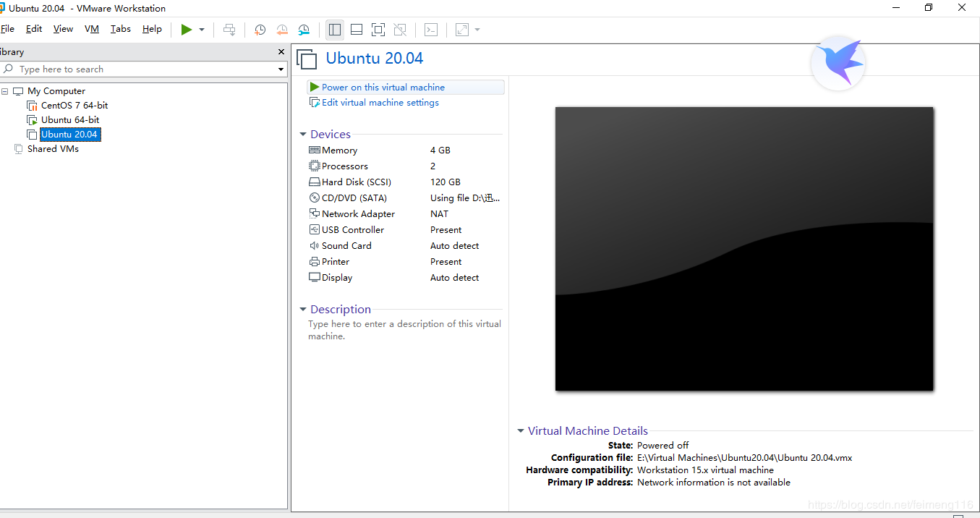Click the Unity mode toolbar icon
The width and height of the screenshot is (980, 518).
tap(400, 30)
